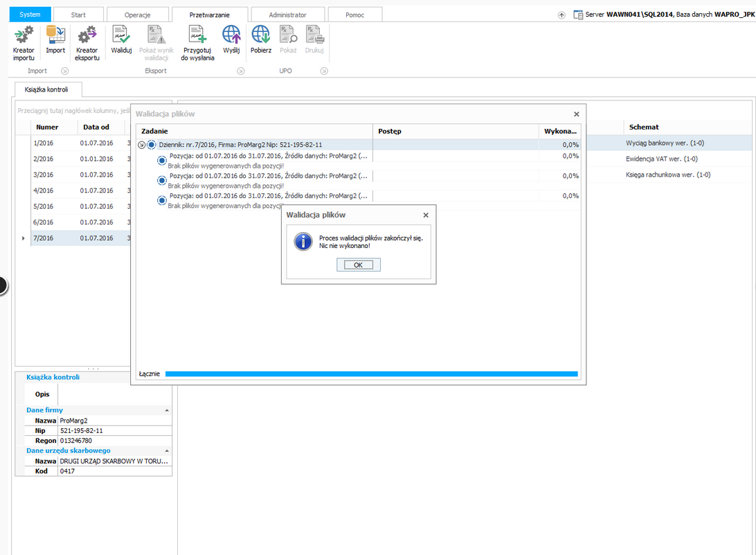The width and height of the screenshot is (756, 555).
Task: Close the small Walidacja plików message box
Action: coord(426,215)
